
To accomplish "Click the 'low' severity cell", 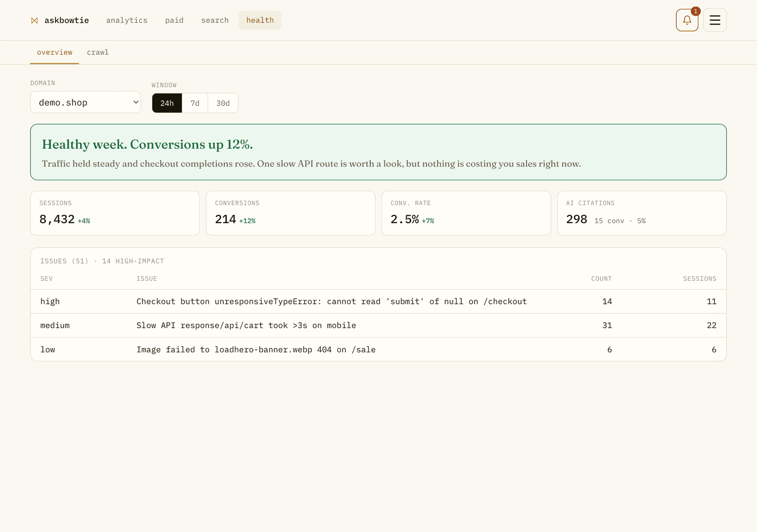I will click(x=48, y=350).
